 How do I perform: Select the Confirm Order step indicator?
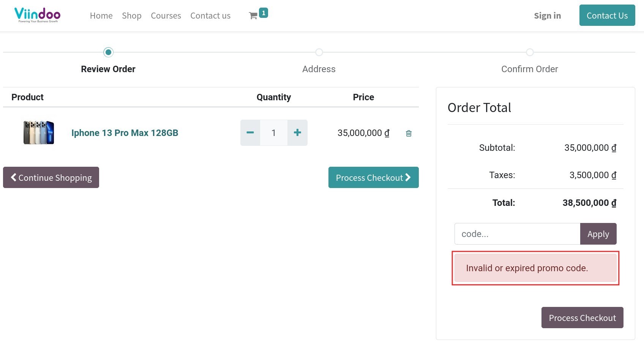(x=529, y=52)
